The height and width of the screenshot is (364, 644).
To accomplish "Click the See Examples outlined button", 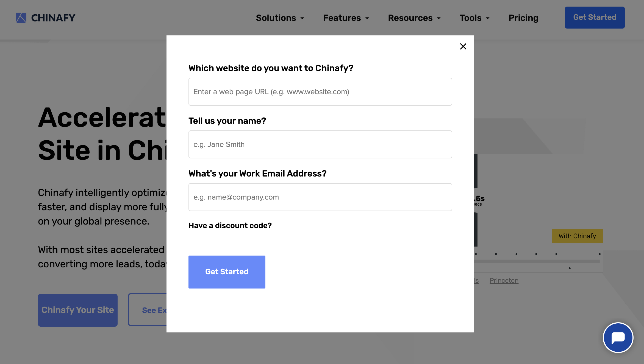I will [148, 310].
